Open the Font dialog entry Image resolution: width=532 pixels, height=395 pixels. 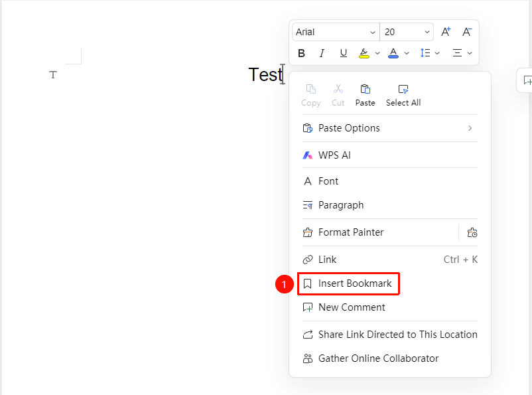[390, 181]
